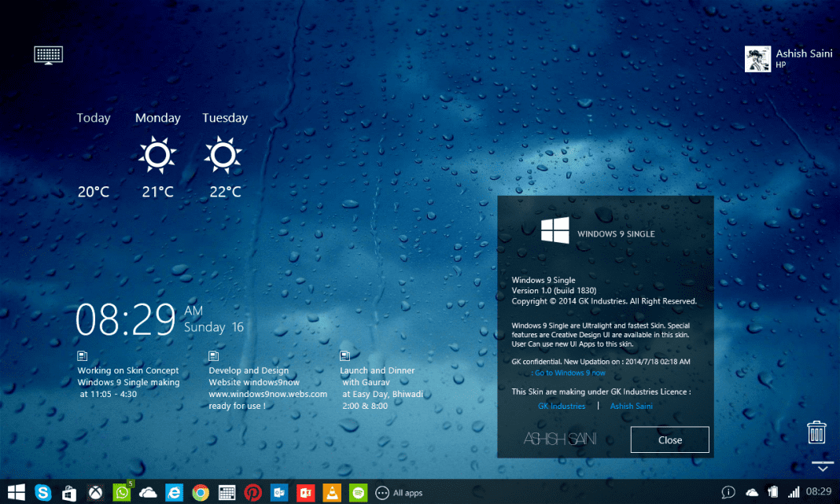Screen dimensions: 840x504
Task: Open Google Chrome from the taskbar
Action: [200, 492]
